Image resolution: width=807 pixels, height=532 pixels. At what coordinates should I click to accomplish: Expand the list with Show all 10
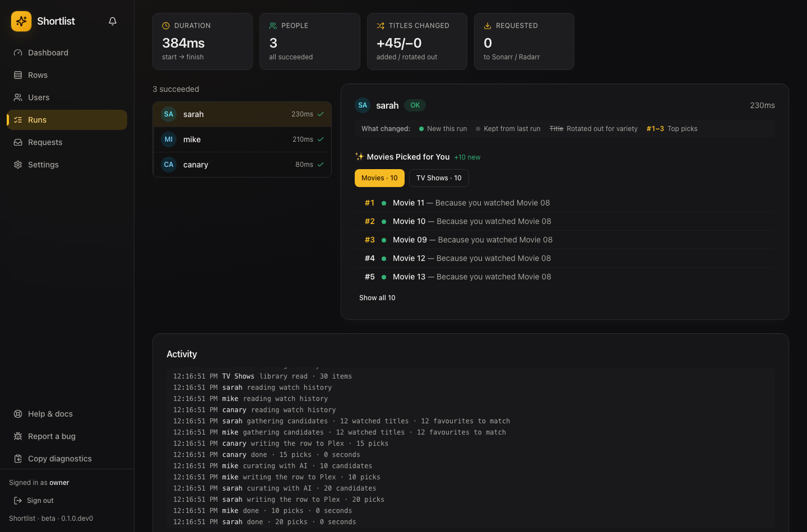coord(377,298)
